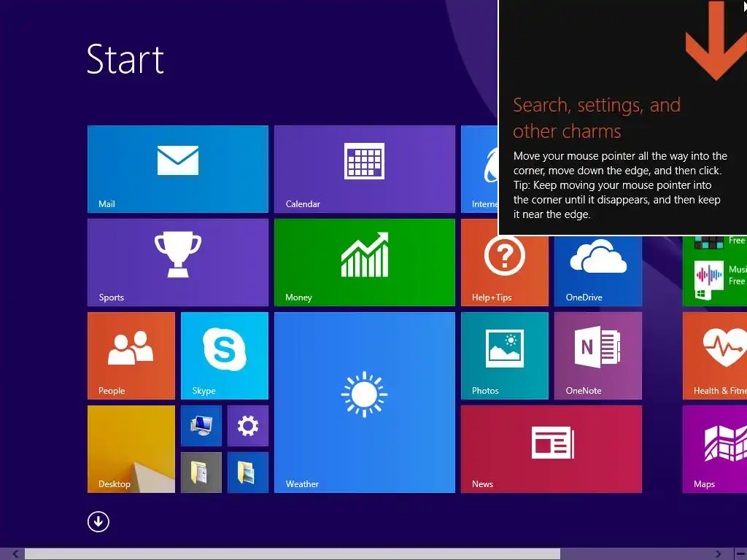The height and width of the screenshot is (560, 747).
Task: Open the Mail tile
Action: 178,169
